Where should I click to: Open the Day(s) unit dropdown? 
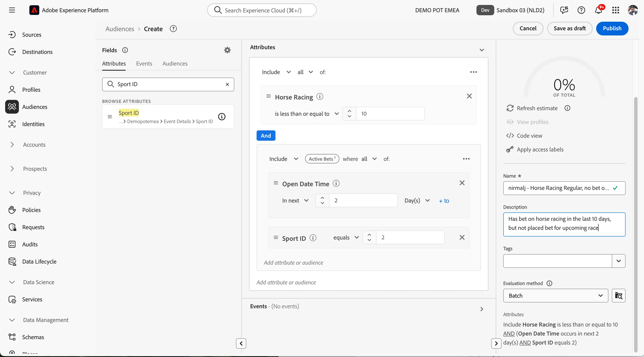[x=417, y=201]
